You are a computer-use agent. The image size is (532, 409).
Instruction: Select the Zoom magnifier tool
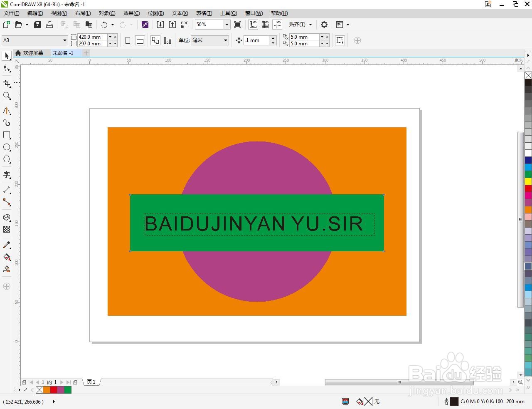click(x=7, y=96)
